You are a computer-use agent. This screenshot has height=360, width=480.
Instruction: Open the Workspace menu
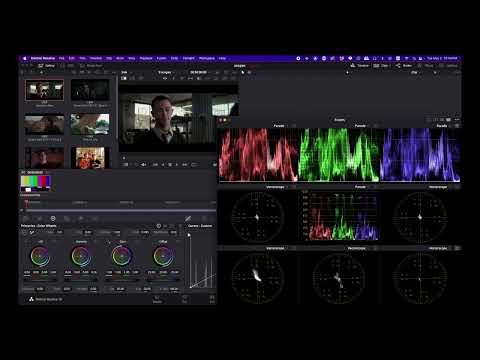coord(207,58)
